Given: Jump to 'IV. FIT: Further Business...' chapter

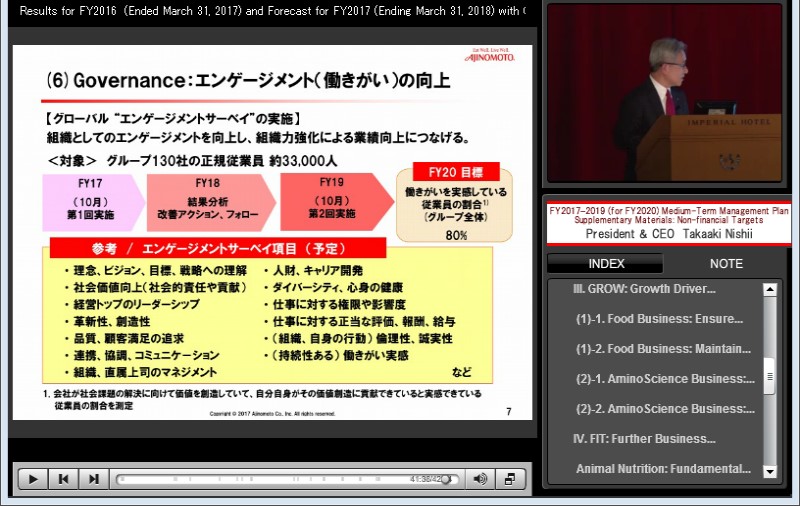Looking at the screenshot, I should (x=644, y=439).
